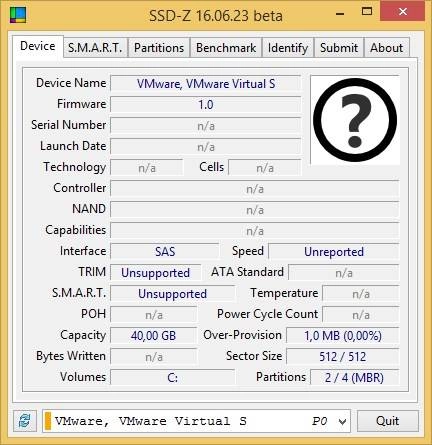The width and height of the screenshot is (432, 445).
Task: Select the Identify tab
Action: coord(288,48)
